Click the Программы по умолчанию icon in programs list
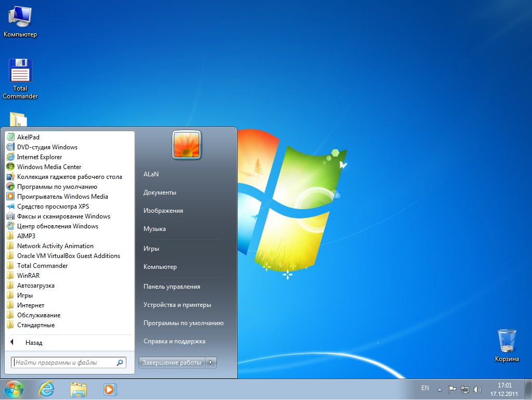The height and width of the screenshot is (400, 532). (10, 186)
